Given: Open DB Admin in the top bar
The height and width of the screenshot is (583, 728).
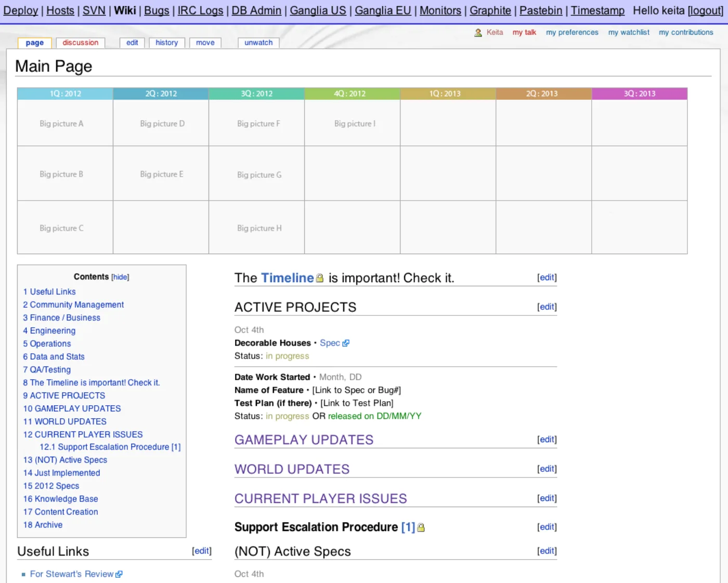Looking at the screenshot, I should (256, 10).
